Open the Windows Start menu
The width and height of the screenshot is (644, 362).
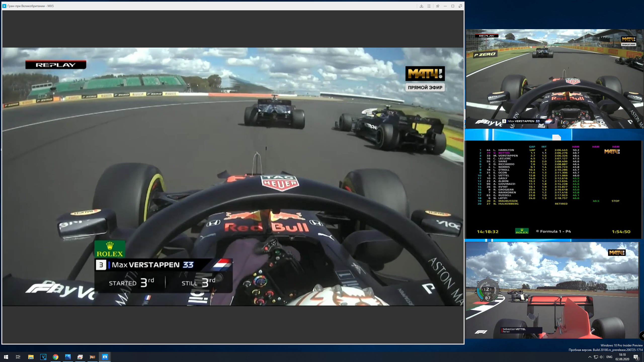tap(6, 357)
